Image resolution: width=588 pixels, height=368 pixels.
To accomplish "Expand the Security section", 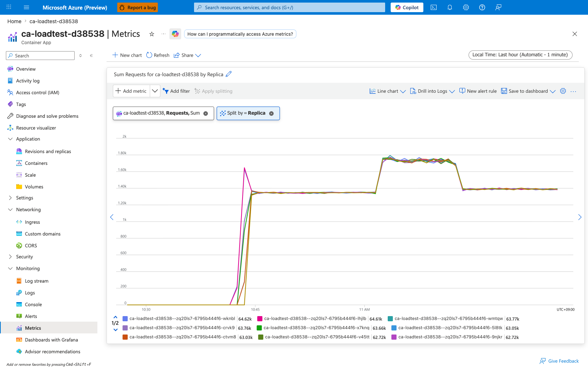I will (10, 257).
